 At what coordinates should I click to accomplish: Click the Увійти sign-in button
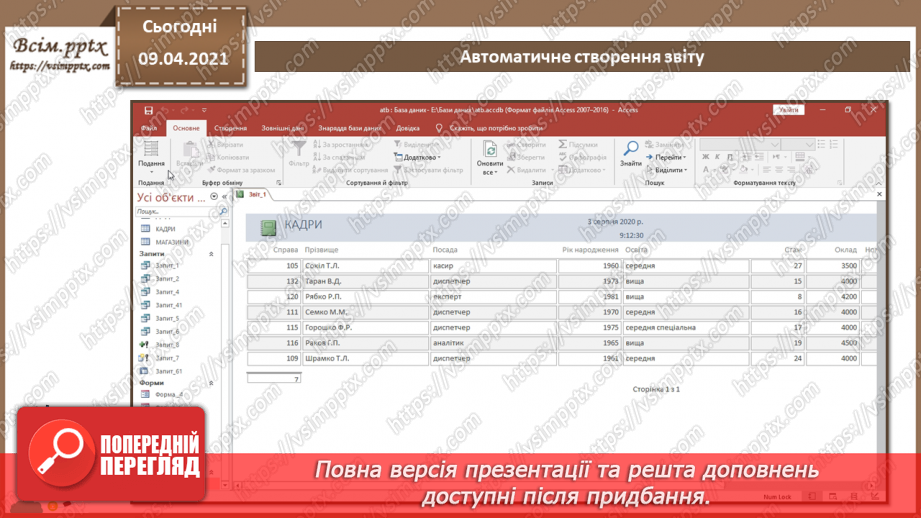coord(787,110)
